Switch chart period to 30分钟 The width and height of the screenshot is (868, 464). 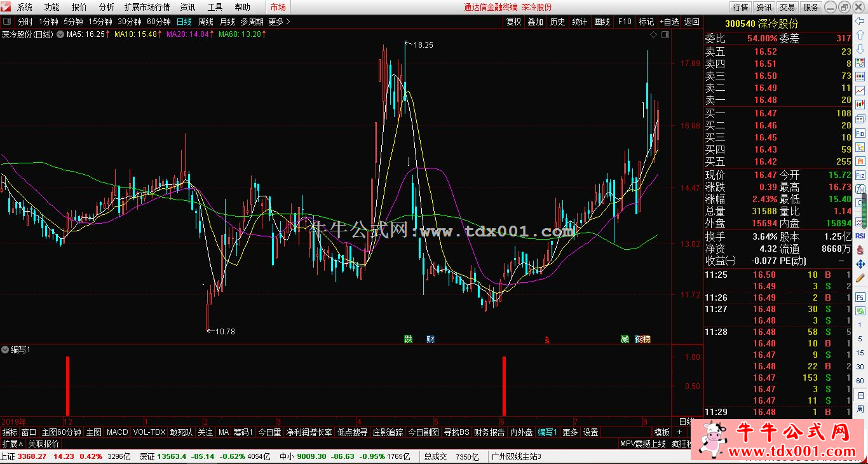click(130, 22)
